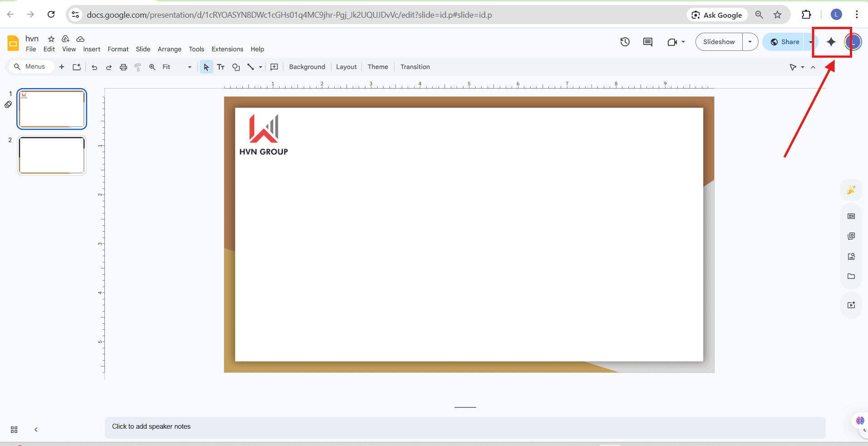The width and height of the screenshot is (868, 446).
Task: Expand the camera recording dropdown arrow
Action: 683,42
